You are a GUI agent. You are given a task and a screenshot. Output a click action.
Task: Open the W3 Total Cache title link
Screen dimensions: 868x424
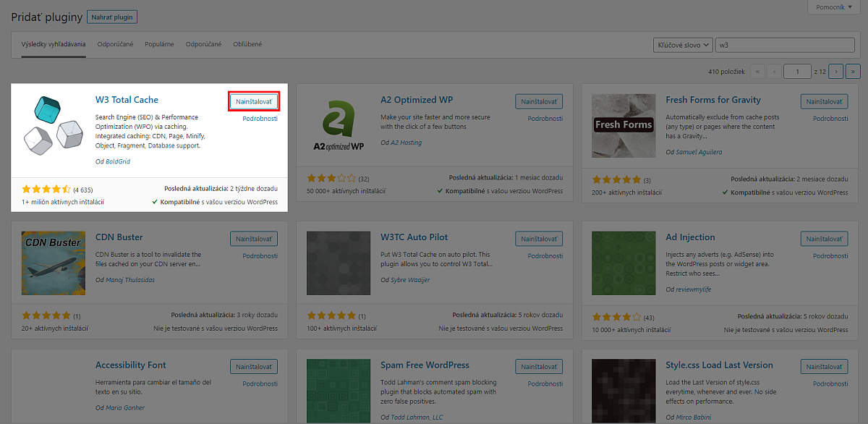(127, 100)
